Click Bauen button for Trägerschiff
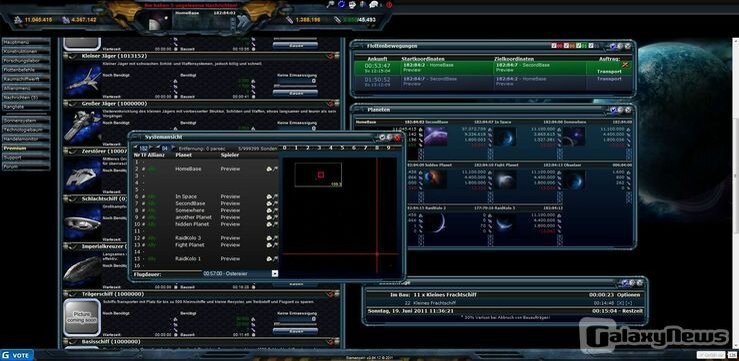 tap(296, 331)
